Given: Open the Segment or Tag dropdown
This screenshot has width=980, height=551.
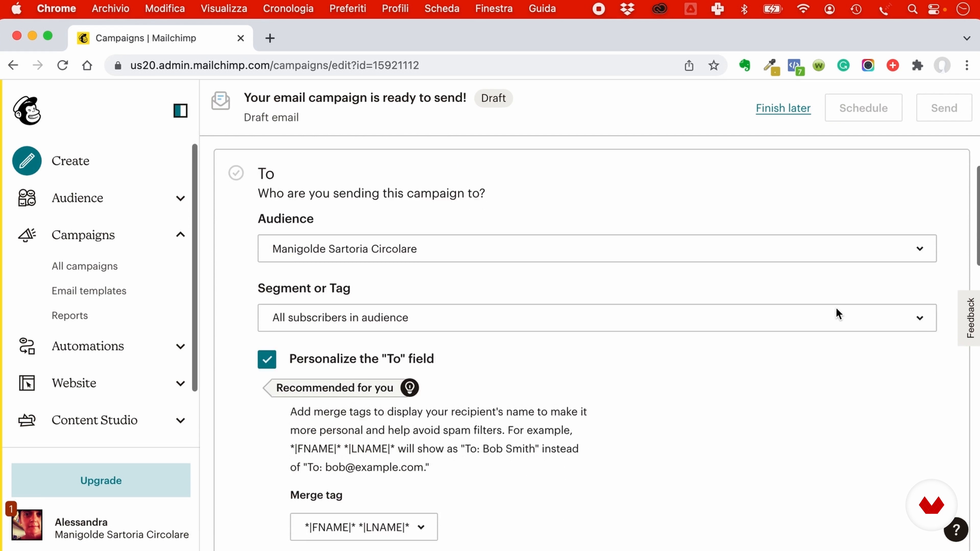Looking at the screenshot, I should 597,318.
